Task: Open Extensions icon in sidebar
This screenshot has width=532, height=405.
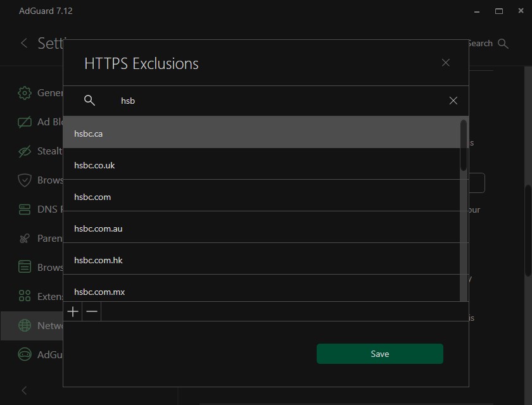Action: click(x=25, y=296)
